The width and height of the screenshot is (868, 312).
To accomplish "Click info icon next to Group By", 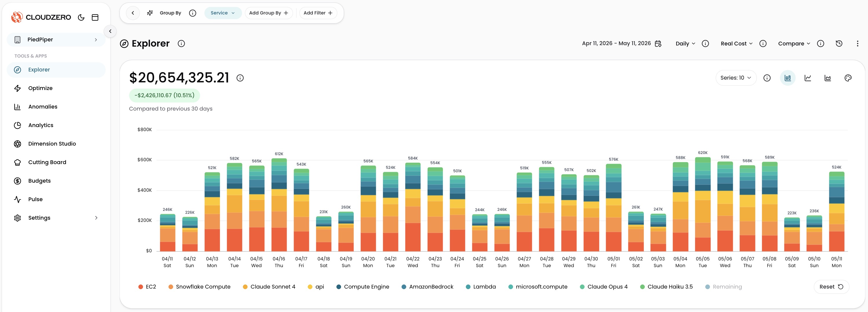I will pos(193,13).
